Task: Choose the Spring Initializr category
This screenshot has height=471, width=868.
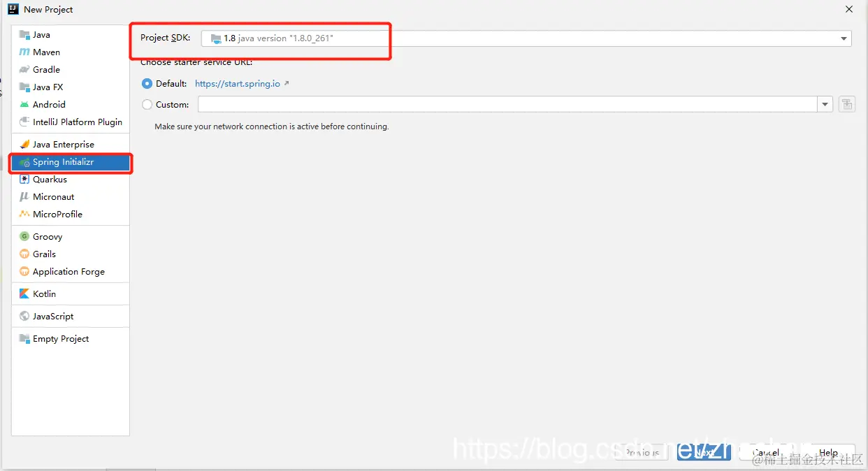Action: coord(71,162)
